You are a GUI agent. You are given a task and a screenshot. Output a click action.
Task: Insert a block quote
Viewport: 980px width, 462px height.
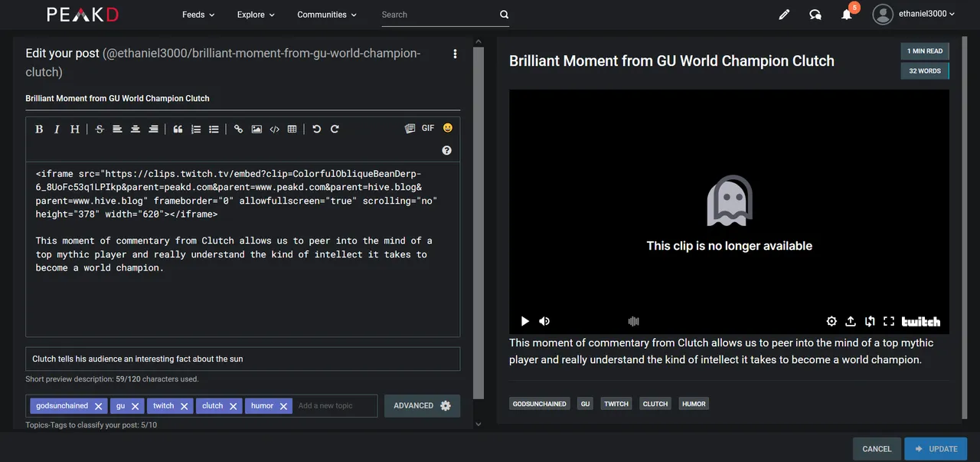[178, 129]
